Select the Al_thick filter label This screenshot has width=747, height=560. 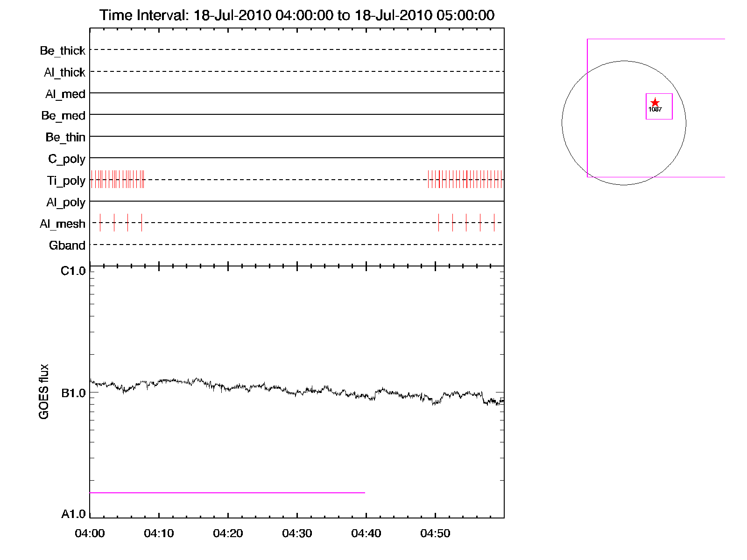[x=64, y=72]
